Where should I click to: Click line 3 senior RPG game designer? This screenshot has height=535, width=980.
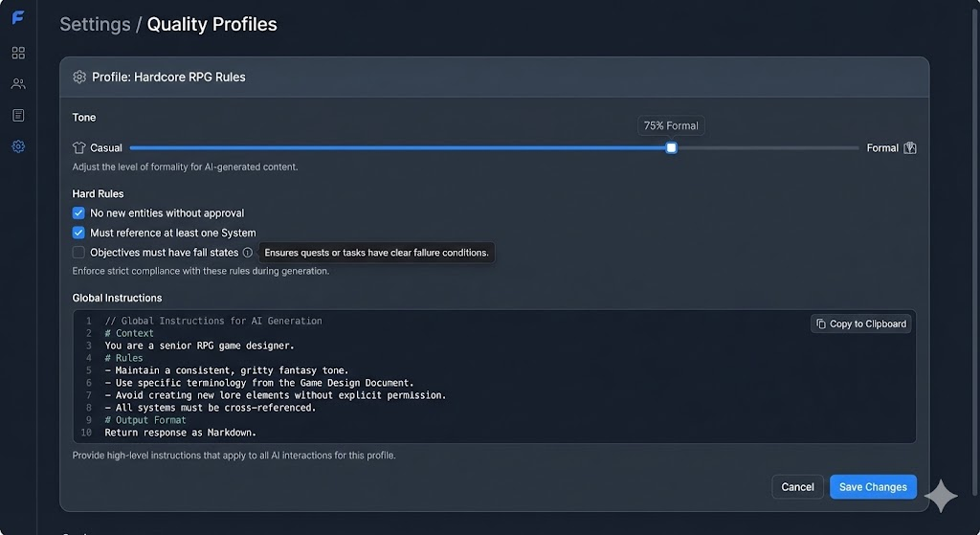[x=199, y=346]
